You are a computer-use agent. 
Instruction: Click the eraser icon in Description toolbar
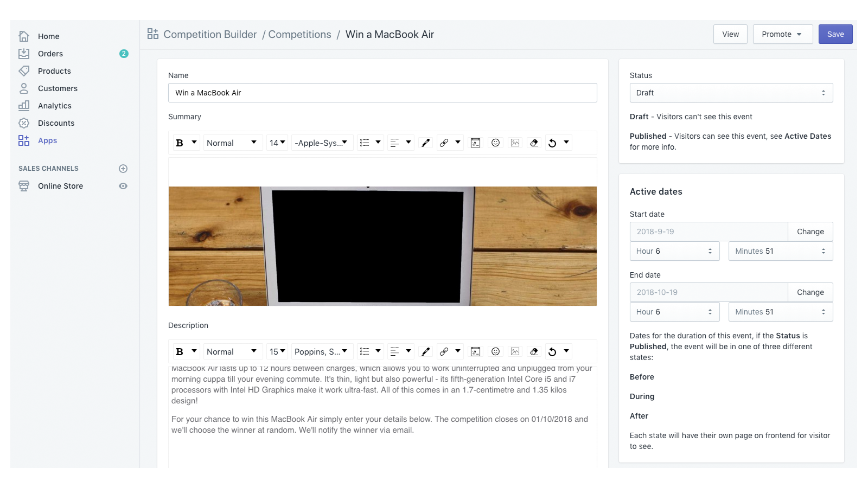[534, 352]
